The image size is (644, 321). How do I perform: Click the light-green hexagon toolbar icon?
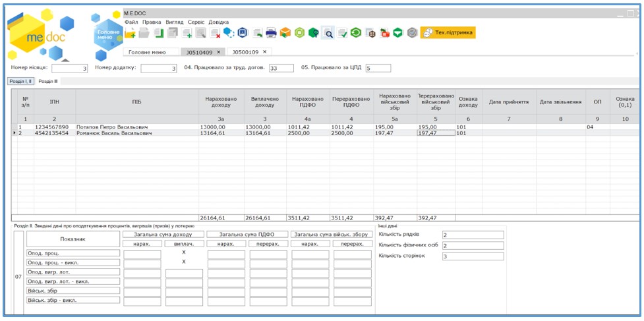[x=299, y=32]
